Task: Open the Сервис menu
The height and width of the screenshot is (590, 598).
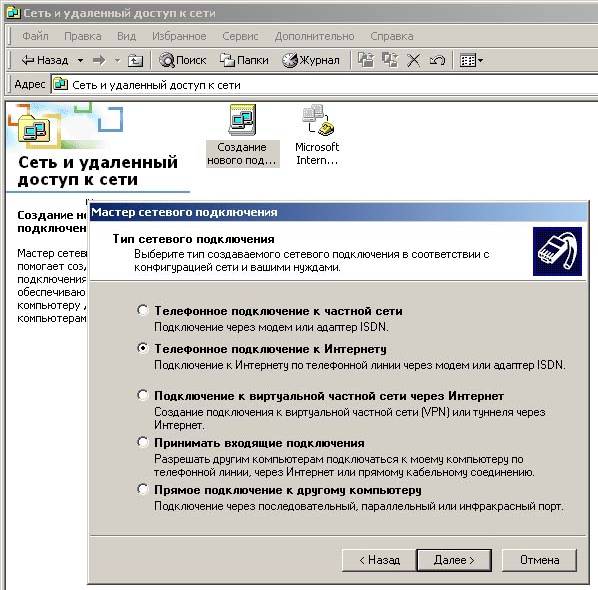Action: (x=240, y=36)
